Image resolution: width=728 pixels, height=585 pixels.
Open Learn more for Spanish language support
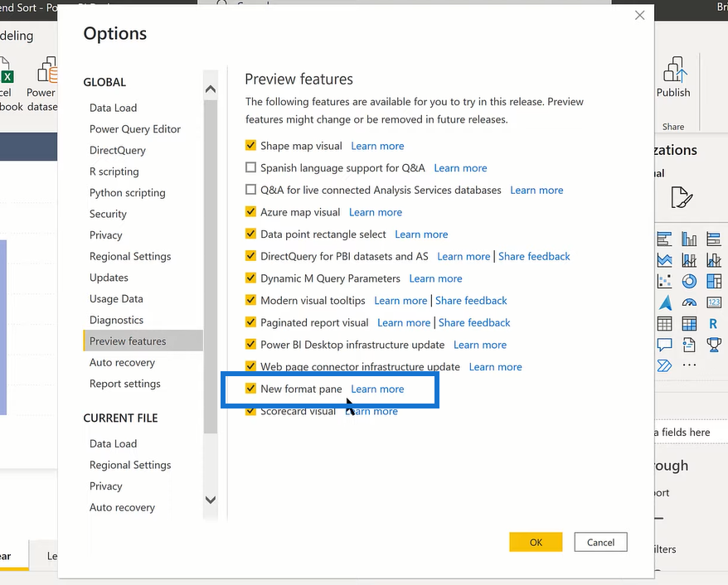point(460,168)
